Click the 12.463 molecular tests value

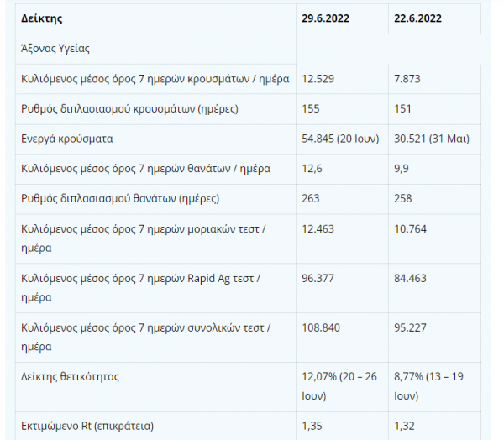pos(318,228)
